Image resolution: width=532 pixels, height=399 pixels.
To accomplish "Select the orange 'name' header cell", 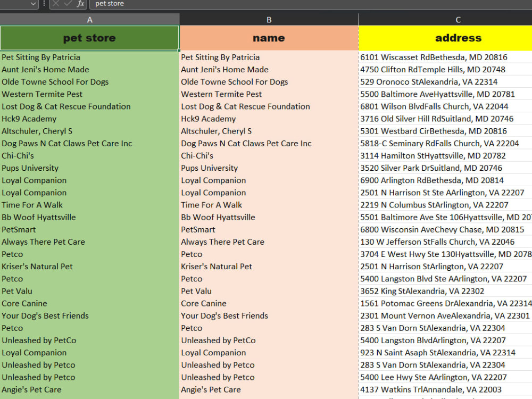I will click(269, 38).
